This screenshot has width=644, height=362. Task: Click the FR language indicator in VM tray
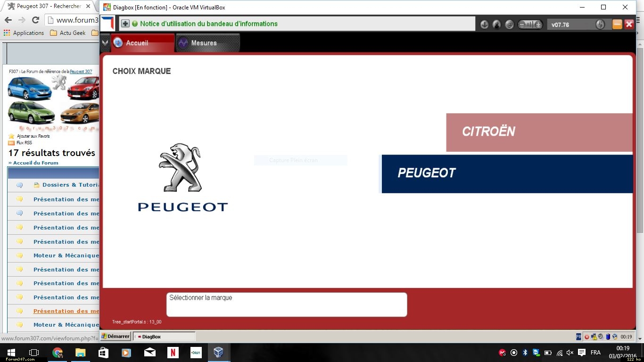click(x=578, y=337)
